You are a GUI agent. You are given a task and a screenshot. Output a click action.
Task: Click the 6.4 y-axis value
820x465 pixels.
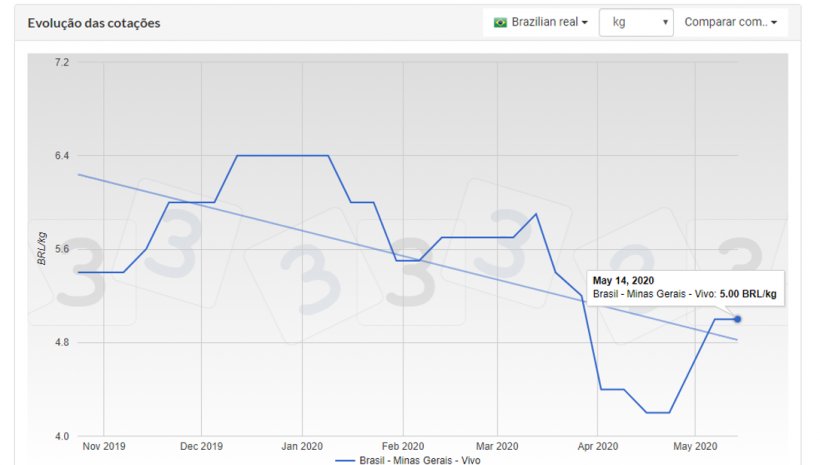tap(61, 156)
